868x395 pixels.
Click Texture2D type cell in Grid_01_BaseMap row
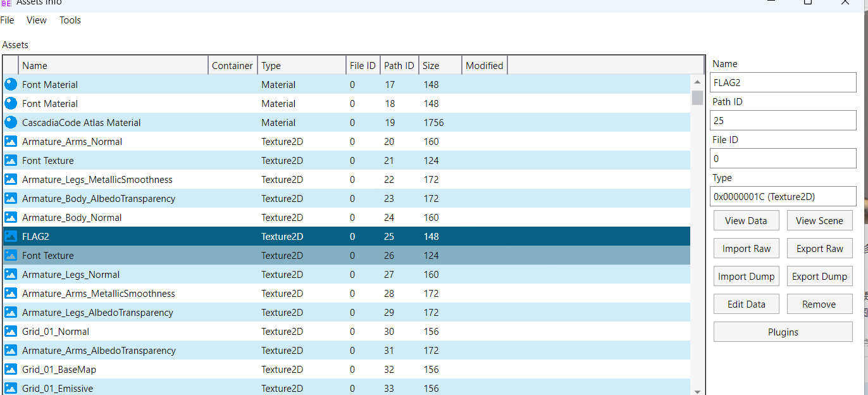[282, 369]
